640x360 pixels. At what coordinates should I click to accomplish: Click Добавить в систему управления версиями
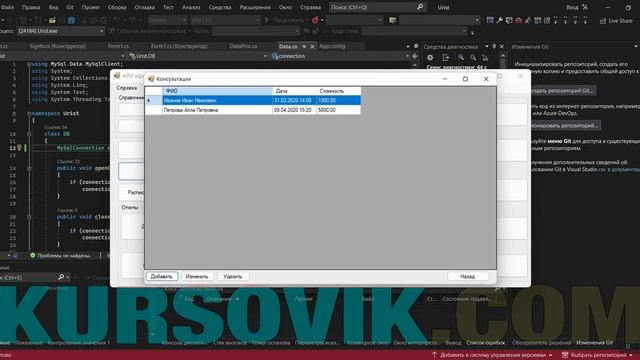click(x=493, y=355)
